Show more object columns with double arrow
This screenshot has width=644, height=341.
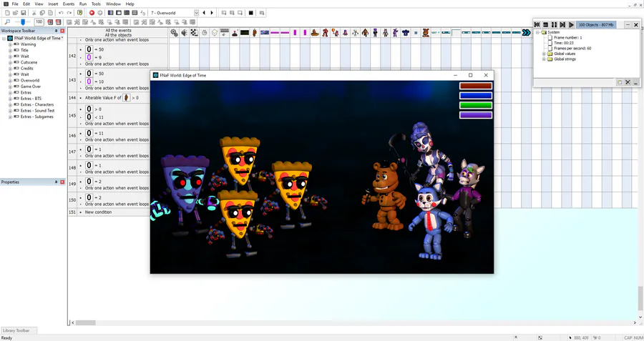coord(526,33)
